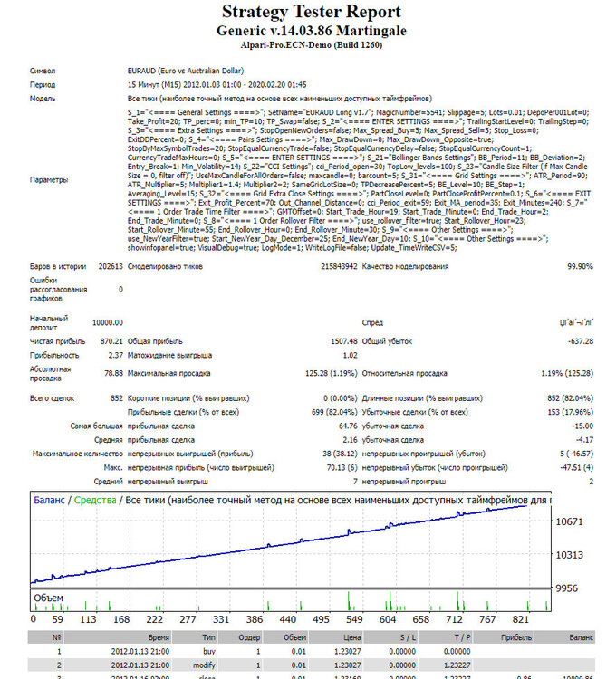This screenshot has width=616, height=679.
Task: Select consecutive wins value '38 (38.12)'
Action: pyautogui.click(x=340, y=454)
